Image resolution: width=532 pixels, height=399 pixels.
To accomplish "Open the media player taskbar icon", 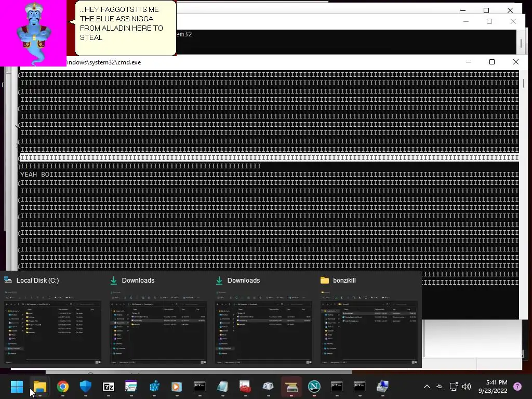I will [x=177, y=387].
